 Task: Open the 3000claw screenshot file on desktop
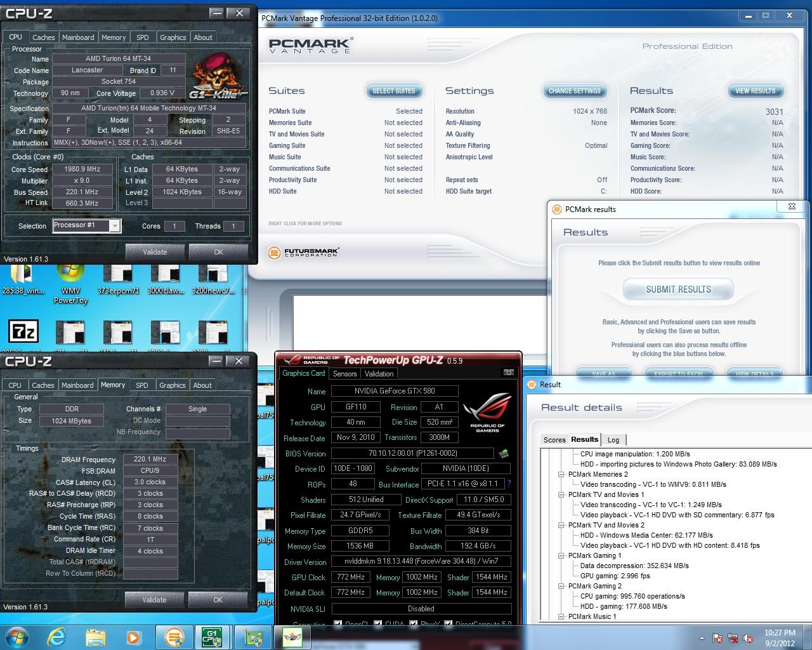point(165,280)
